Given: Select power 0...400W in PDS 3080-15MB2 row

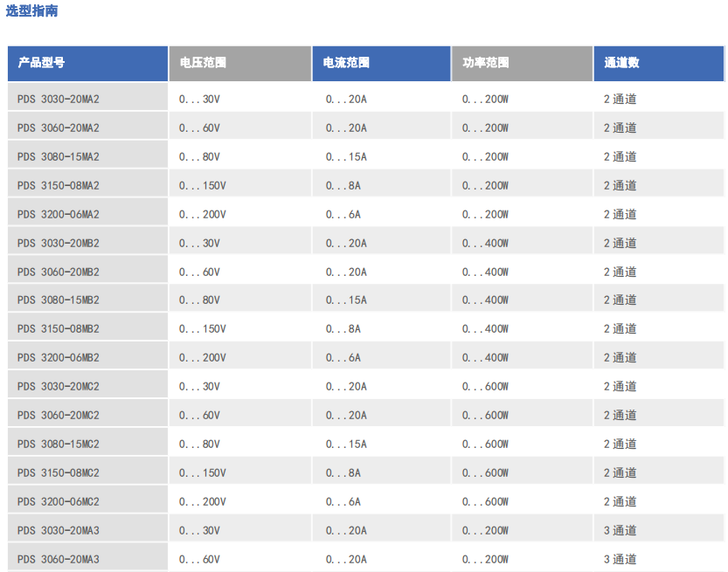Looking at the screenshot, I should pyautogui.click(x=485, y=300).
